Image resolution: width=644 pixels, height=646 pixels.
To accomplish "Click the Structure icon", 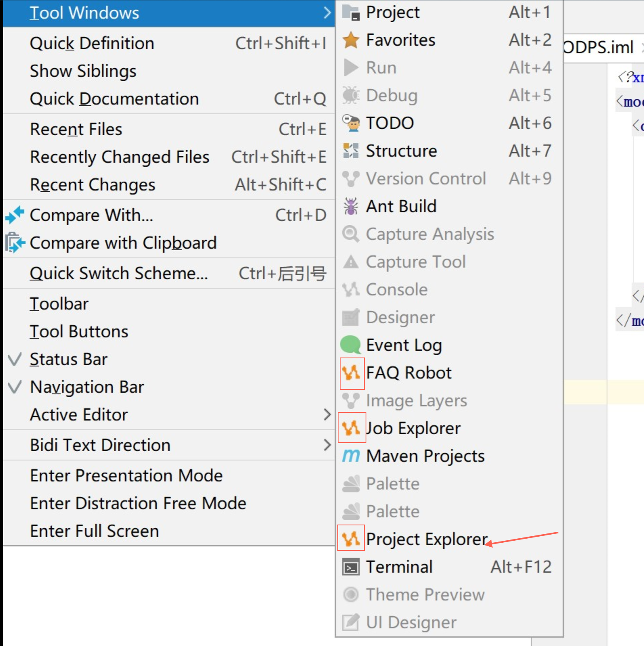I will pyautogui.click(x=351, y=151).
